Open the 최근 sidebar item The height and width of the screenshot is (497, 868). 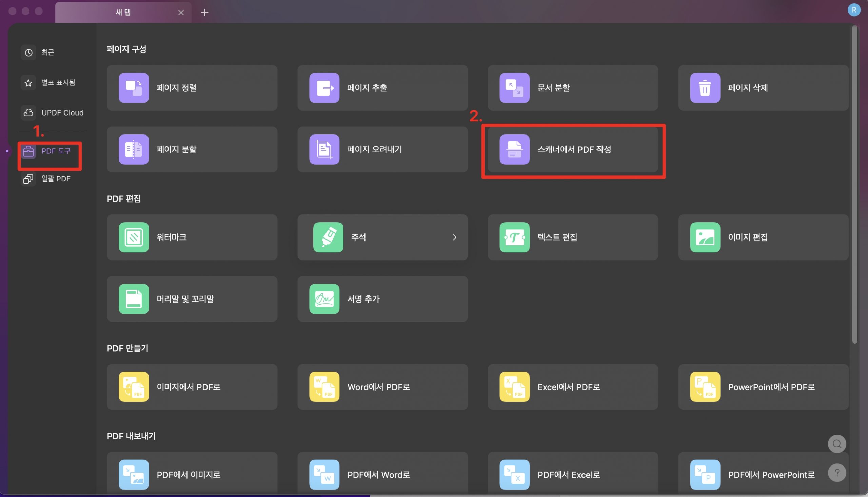coord(51,53)
